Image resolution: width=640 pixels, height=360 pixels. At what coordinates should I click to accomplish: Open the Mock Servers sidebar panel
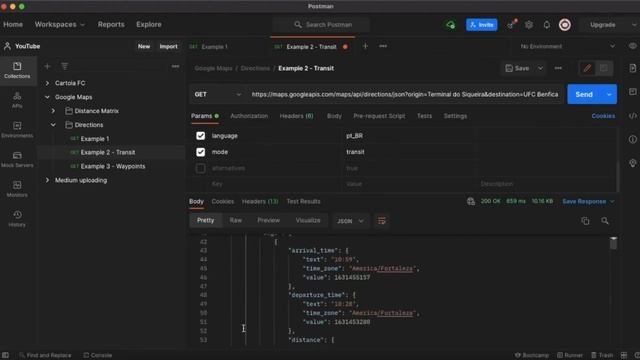pos(17,160)
